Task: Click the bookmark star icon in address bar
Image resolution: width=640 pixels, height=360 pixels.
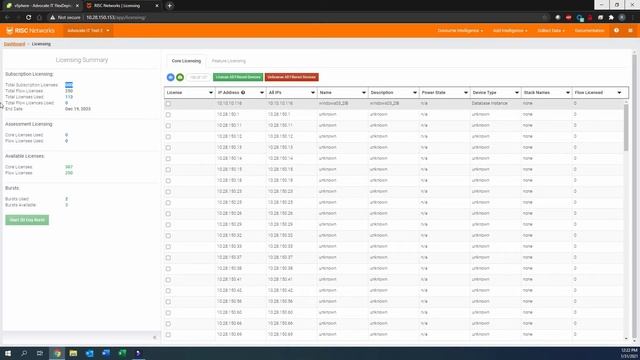Action: click(x=545, y=18)
